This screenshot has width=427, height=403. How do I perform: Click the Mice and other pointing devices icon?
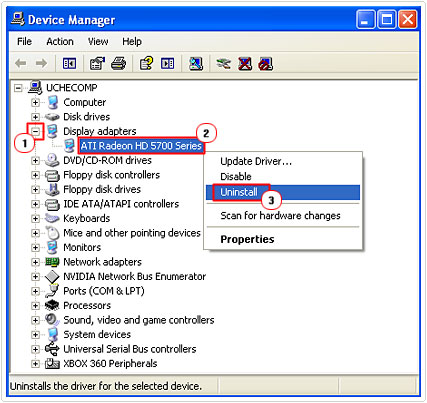pyautogui.click(x=52, y=233)
